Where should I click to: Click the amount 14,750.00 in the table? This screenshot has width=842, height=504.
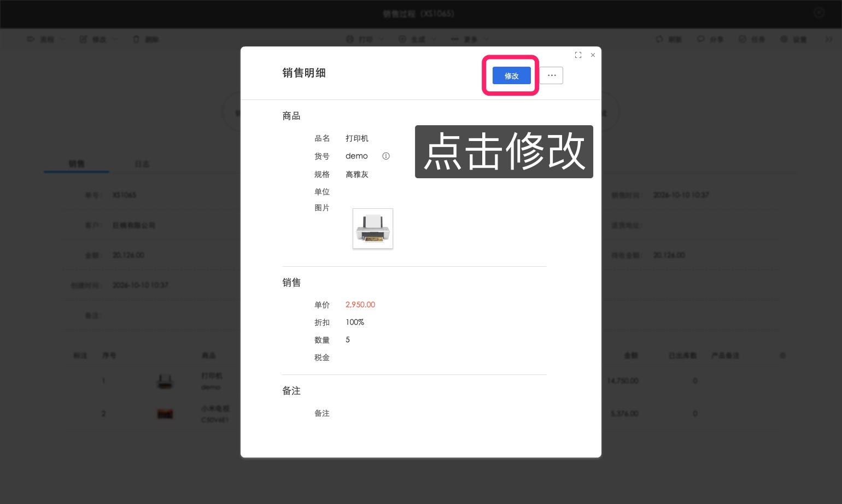point(623,380)
